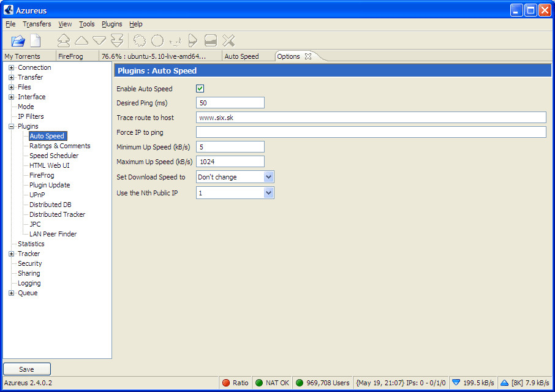Image resolution: width=555 pixels, height=392 pixels.
Task: Click the gear-shaped toolbar icon
Action: coord(140,40)
